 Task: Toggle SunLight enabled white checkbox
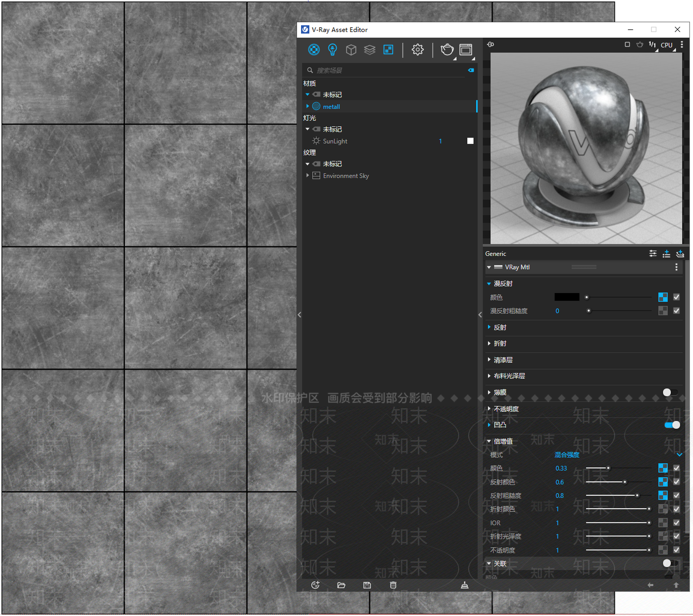pos(470,141)
